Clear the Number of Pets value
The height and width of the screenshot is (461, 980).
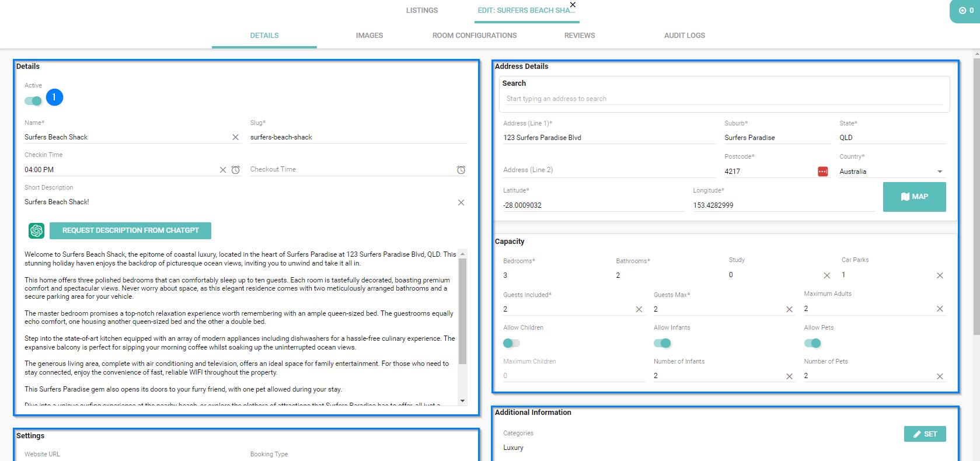tap(940, 376)
